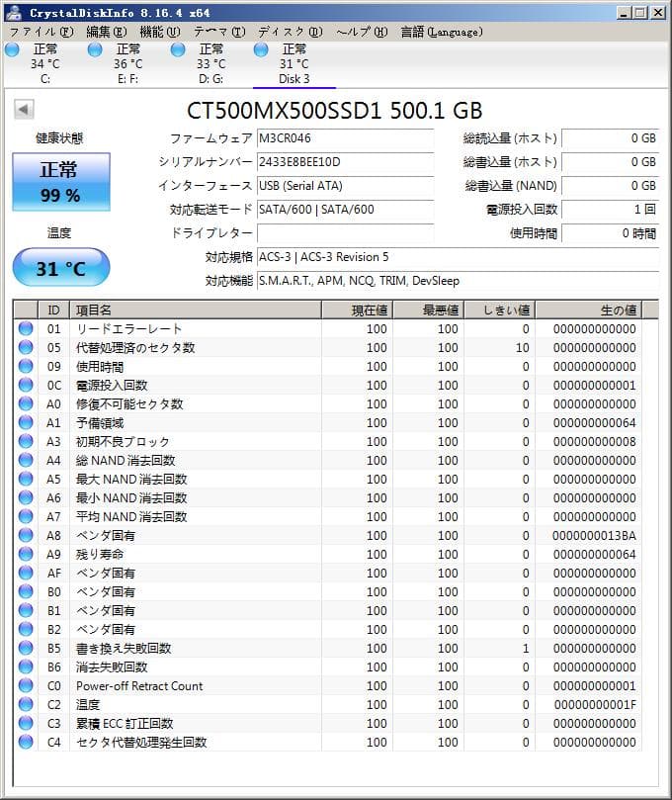Click status icon for A5 最大 NAND 消去回数
This screenshot has width=672, height=800.
pos(26,479)
